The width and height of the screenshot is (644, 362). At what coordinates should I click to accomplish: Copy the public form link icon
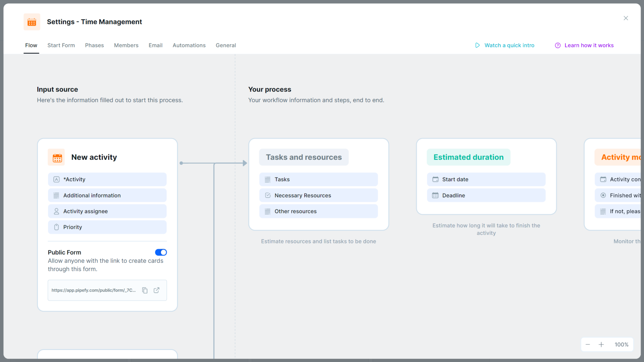coord(145,290)
